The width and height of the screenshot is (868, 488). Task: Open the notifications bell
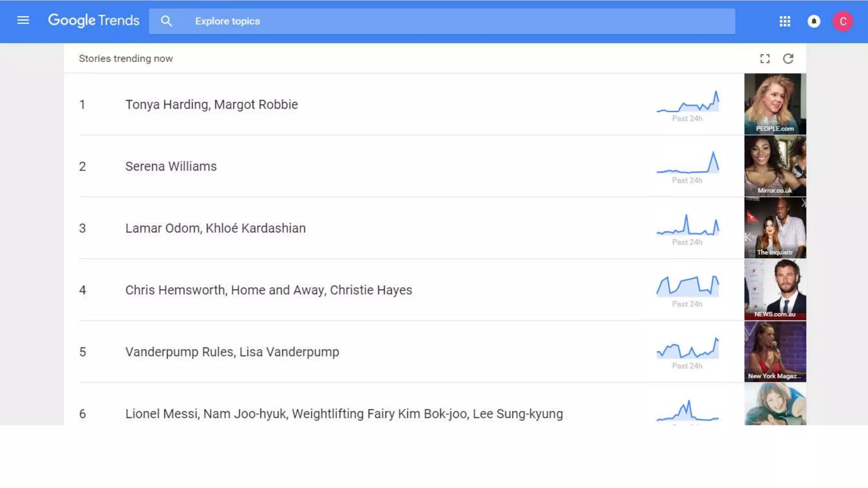click(x=813, y=21)
